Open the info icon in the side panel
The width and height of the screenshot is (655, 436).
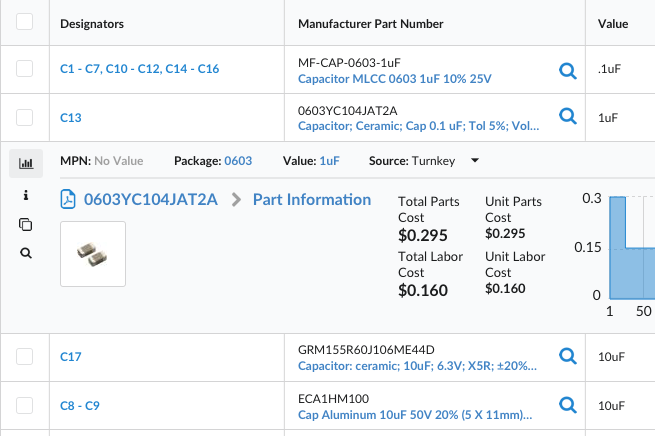click(25, 194)
